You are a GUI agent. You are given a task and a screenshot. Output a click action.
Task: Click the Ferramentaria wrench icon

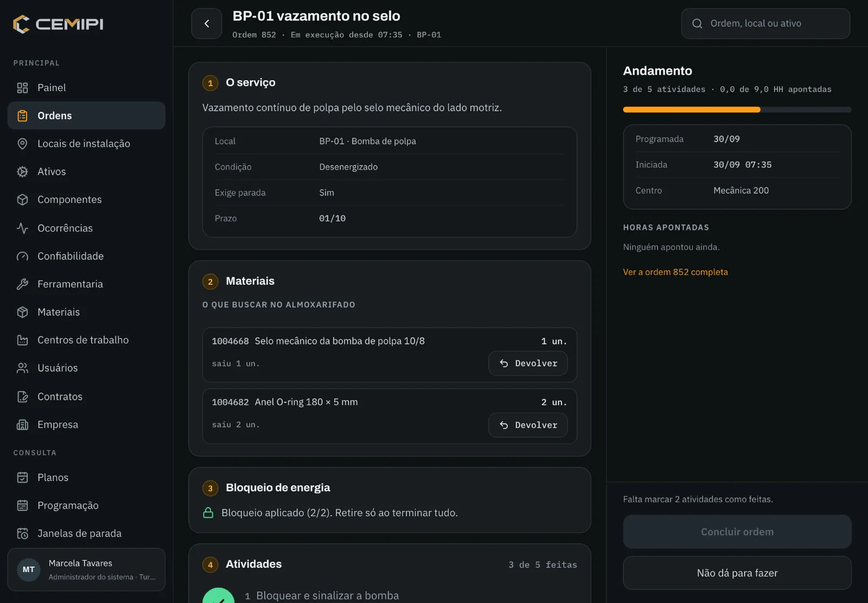[x=22, y=284]
